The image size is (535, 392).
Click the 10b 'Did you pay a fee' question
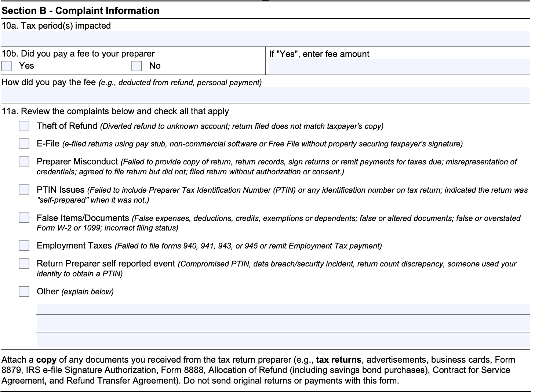[78, 54]
